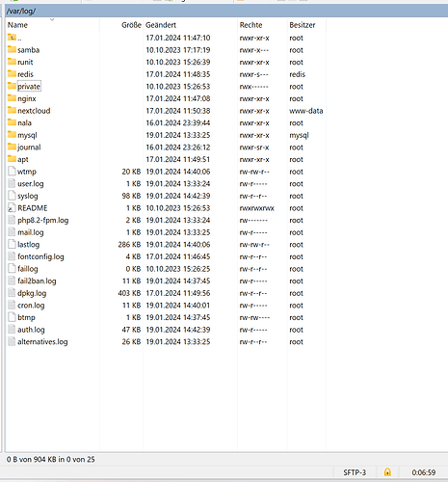The height and width of the screenshot is (482, 448).
Task: Click the 98 KB size of syslog
Action: pyautogui.click(x=131, y=196)
